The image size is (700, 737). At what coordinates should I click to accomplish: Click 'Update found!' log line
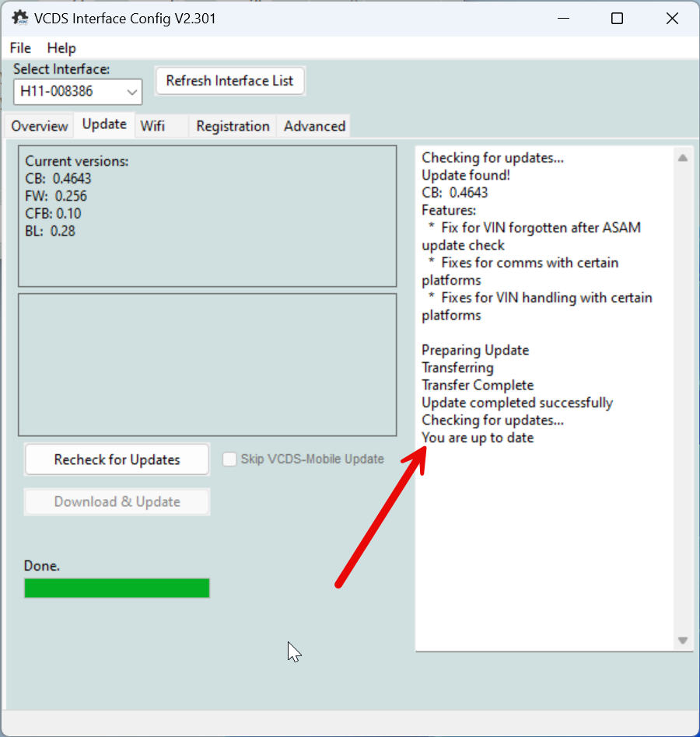tap(466, 176)
